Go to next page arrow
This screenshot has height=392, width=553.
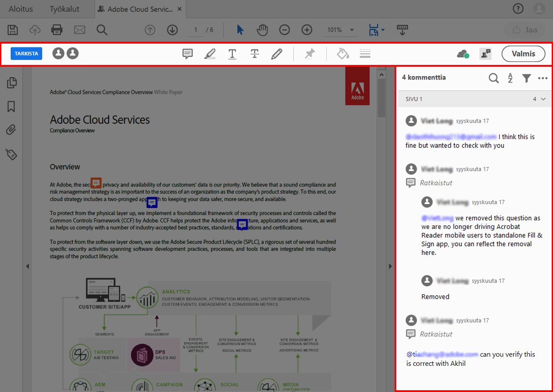(172, 30)
